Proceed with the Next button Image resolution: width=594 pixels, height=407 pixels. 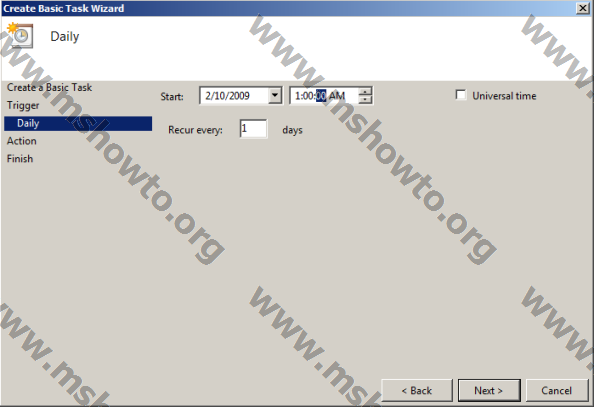489,390
